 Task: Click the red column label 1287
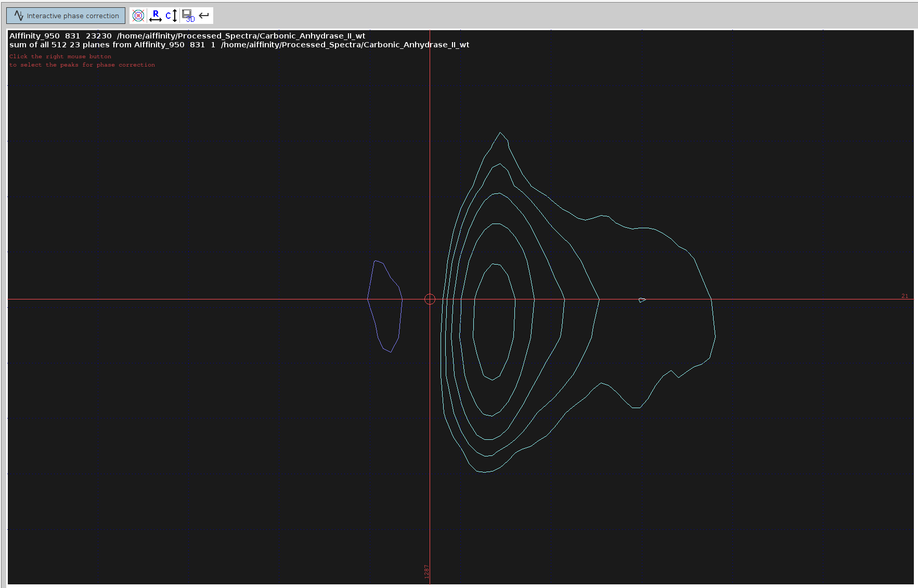(426, 571)
